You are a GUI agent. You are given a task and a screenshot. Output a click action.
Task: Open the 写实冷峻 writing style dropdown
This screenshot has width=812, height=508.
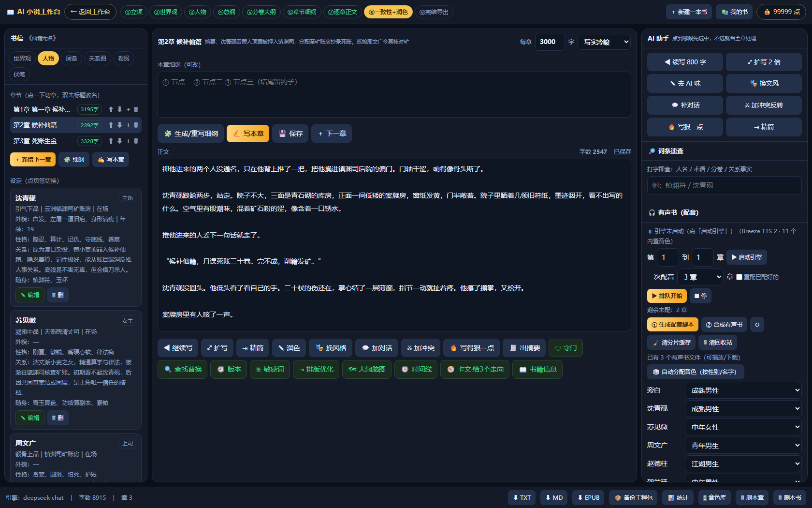coord(604,42)
